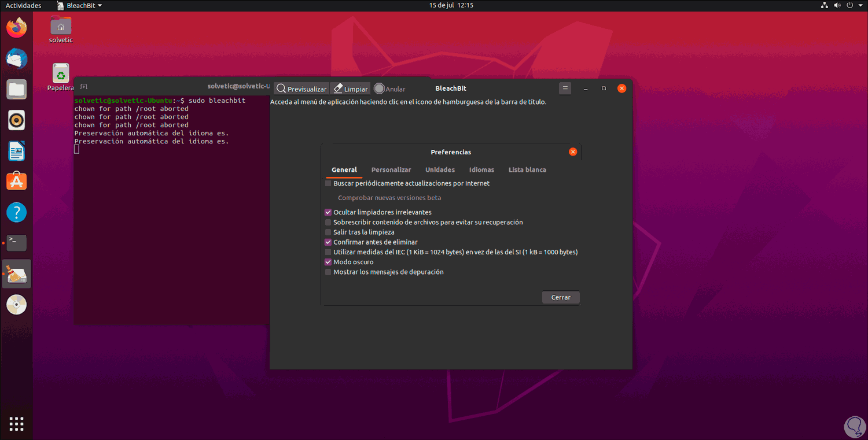Open the system menu dropdown arrow
The height and width of the screenshot is (440, 868).
tap(860, 5)
